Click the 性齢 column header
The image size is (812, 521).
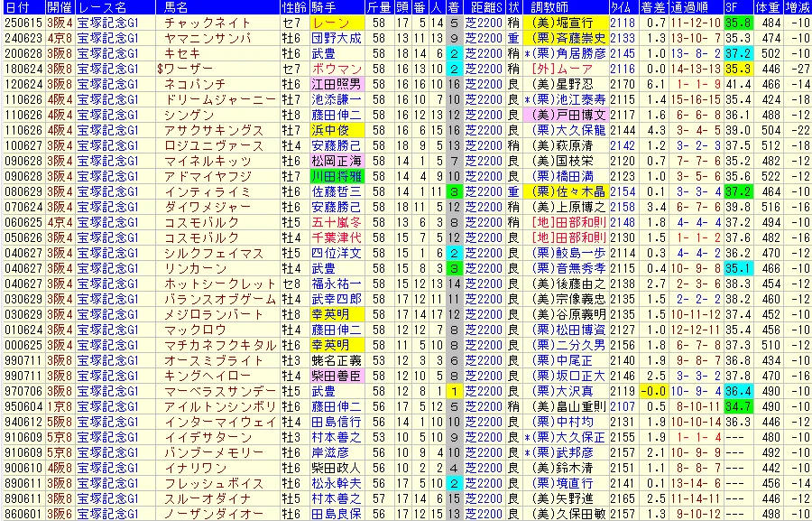(295, 7)
